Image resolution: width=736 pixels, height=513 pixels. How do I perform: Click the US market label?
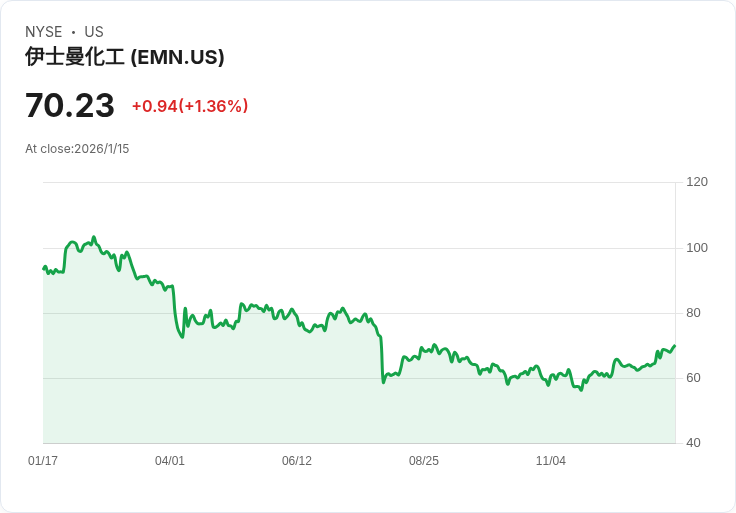[94, 32]
